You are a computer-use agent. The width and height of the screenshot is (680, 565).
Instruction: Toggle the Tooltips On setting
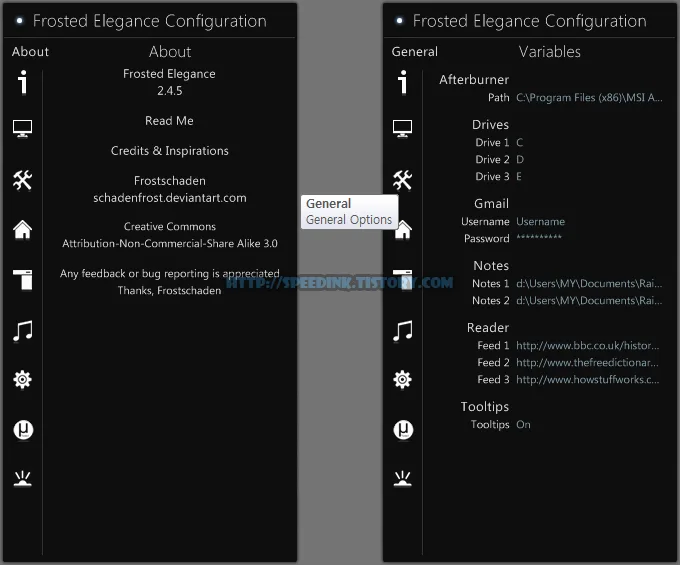click(523, 425)
